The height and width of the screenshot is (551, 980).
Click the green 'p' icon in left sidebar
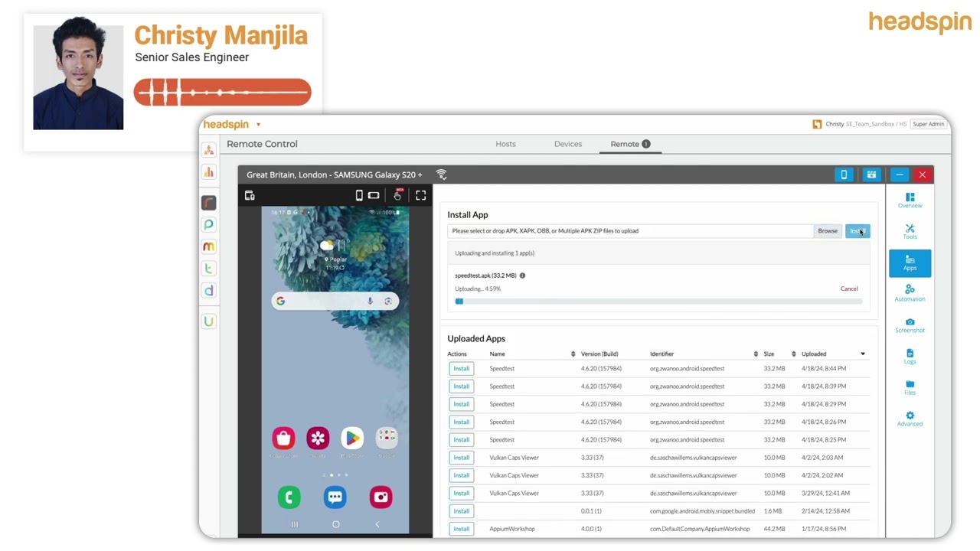tap(209, 225)
